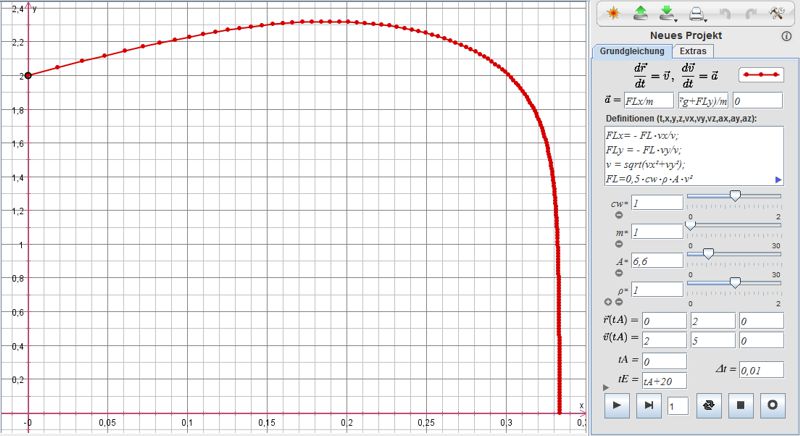Click the Δt time step input field
800x436 pixels.
(x=760, y=370)
